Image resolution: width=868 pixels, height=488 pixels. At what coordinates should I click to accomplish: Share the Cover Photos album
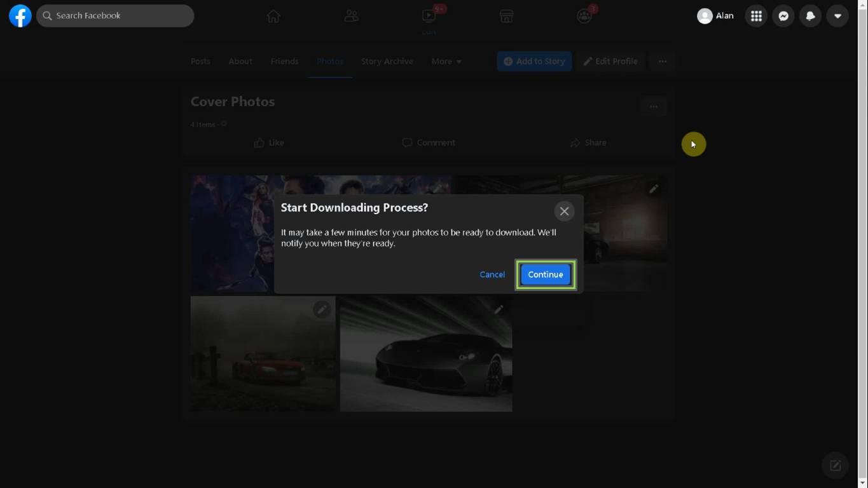pyautogui.click(x=588, y=143)
